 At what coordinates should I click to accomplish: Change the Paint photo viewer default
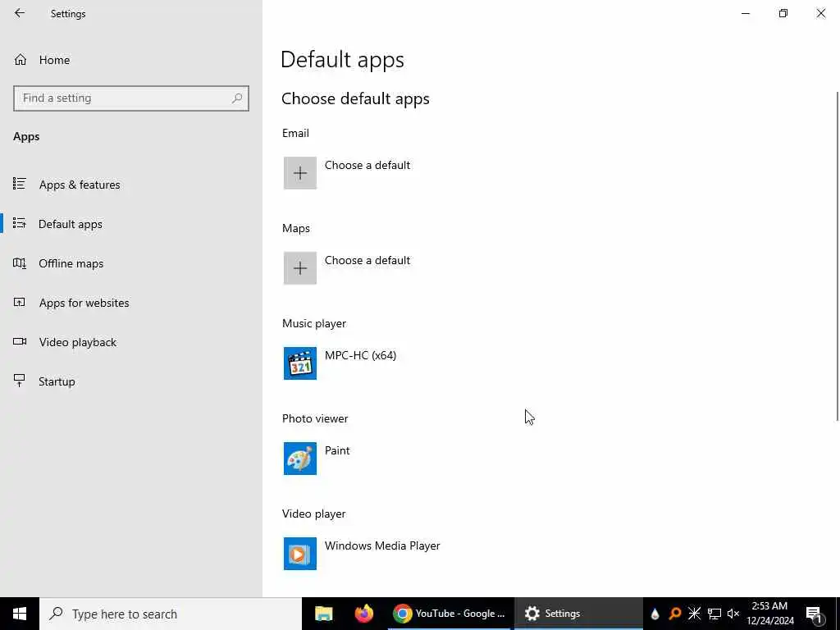tap(337, 450)
